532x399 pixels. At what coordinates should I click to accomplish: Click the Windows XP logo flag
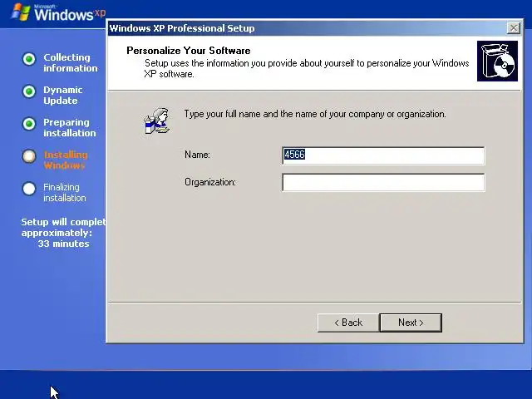click(21, 12)
